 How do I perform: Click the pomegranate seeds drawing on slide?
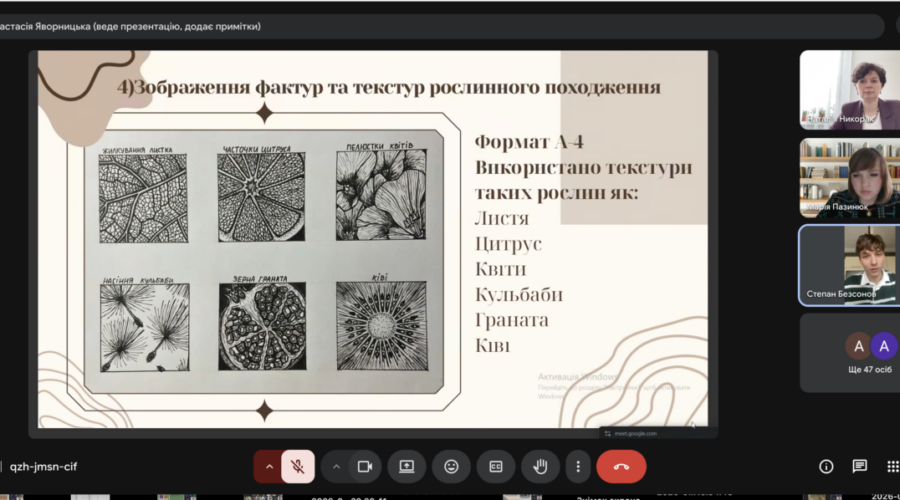tap(262, 326)
